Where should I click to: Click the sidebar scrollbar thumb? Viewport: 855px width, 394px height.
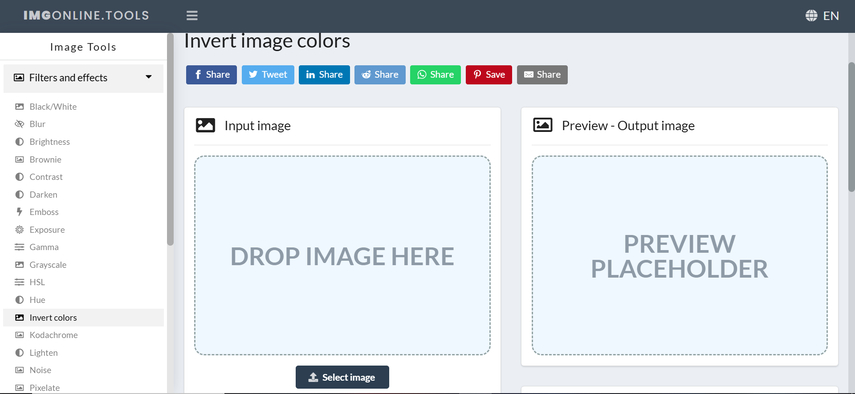(171, 139)
